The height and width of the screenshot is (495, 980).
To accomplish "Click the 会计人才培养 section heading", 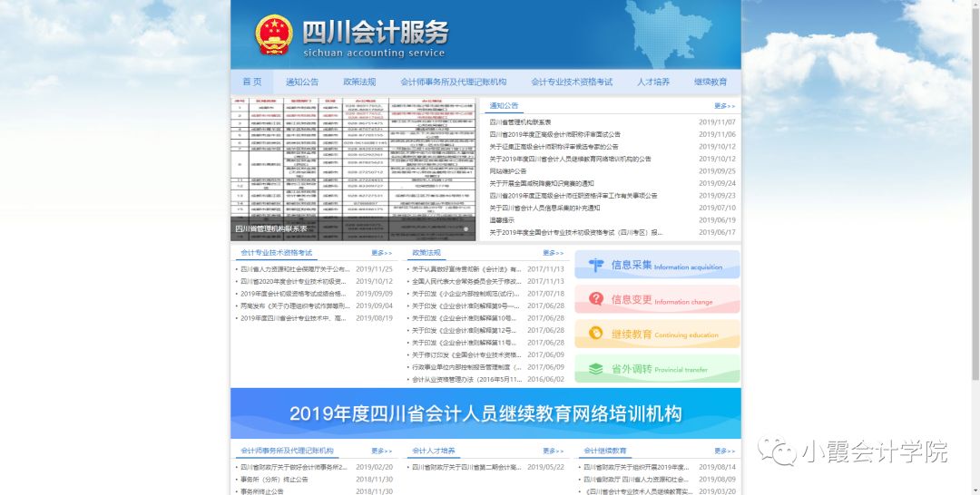I will 433,451.
